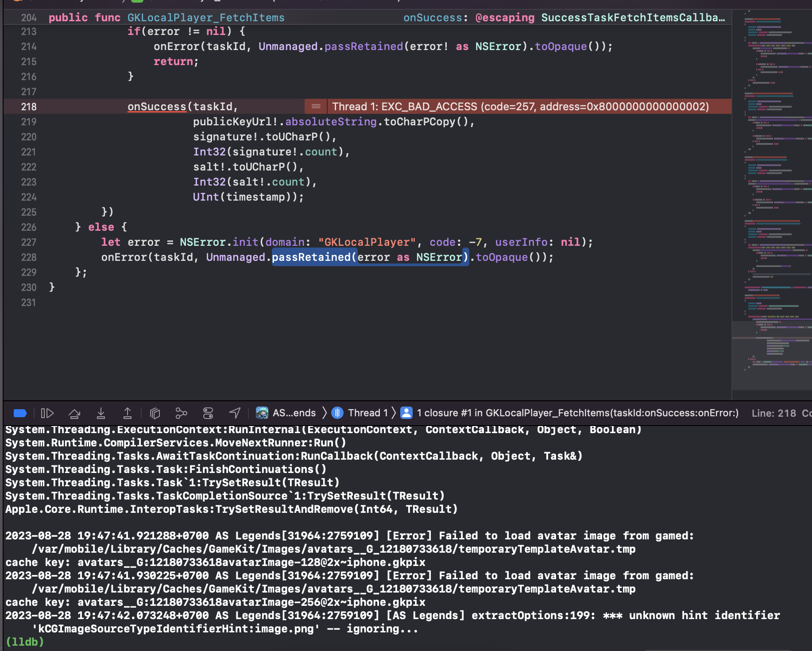This screenshot has width=812, height=651.
Task: Open the Environment Overrides control
Action: 208,413
